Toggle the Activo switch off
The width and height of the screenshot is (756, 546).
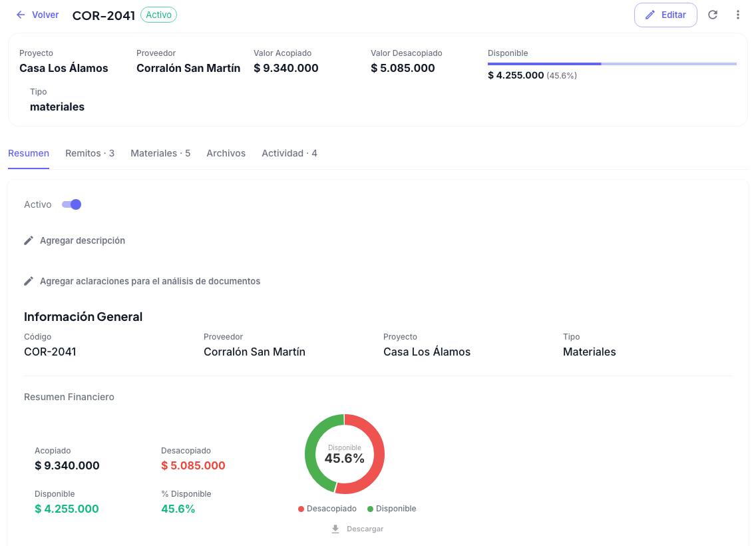coord(71,204)
